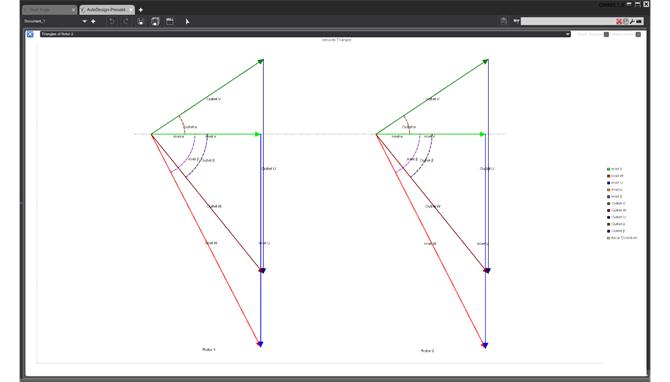Click the Rotor 2 label under the right diagram
Viewport: 670px width, 382px height.
click(x=427, y=350)
